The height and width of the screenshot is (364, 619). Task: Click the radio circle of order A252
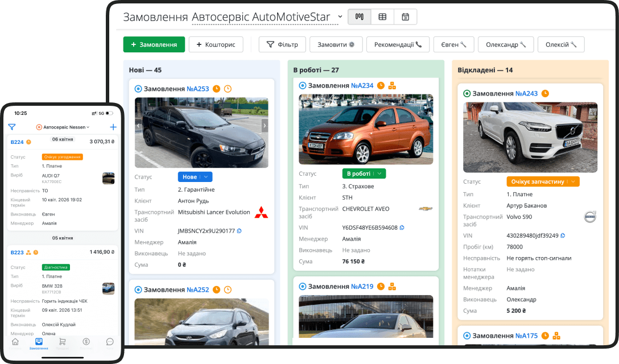(x=138, y=290)
